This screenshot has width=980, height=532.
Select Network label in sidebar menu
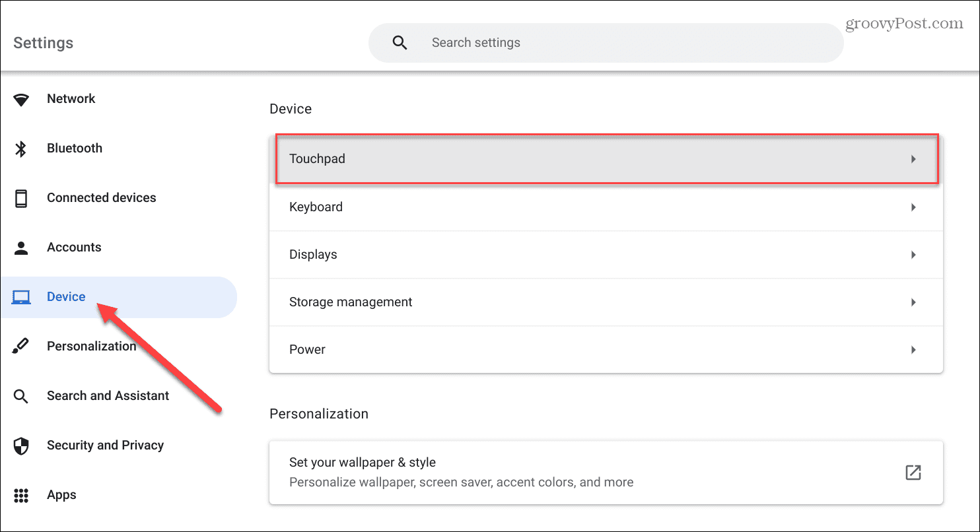pyautogui.click(x=71, y=99)
